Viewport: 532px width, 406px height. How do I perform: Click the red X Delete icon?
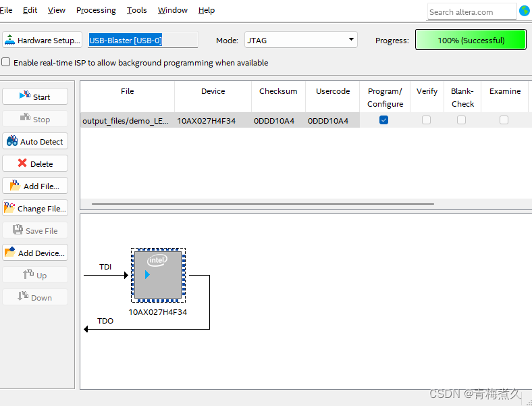(22, 163)
